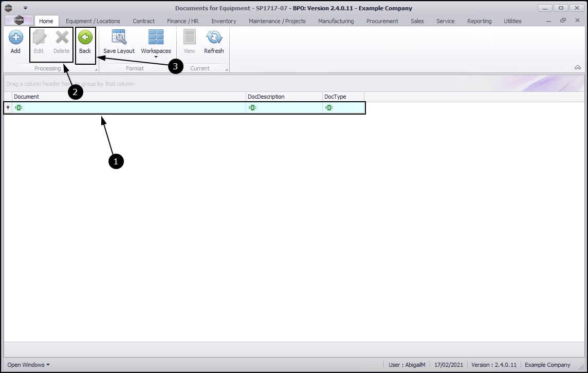Go back with the green Back arrow
Viewport: 588px width, 373px height.
pos(85,38)
